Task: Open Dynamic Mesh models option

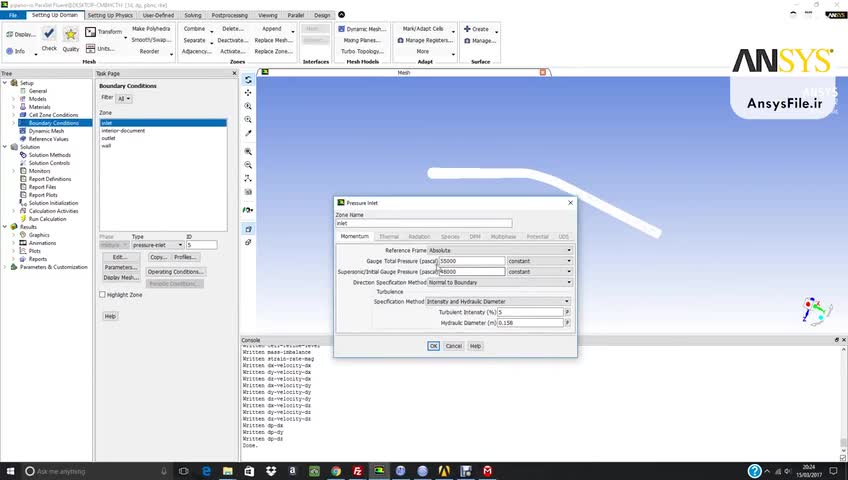Action: tap(362, 29)
